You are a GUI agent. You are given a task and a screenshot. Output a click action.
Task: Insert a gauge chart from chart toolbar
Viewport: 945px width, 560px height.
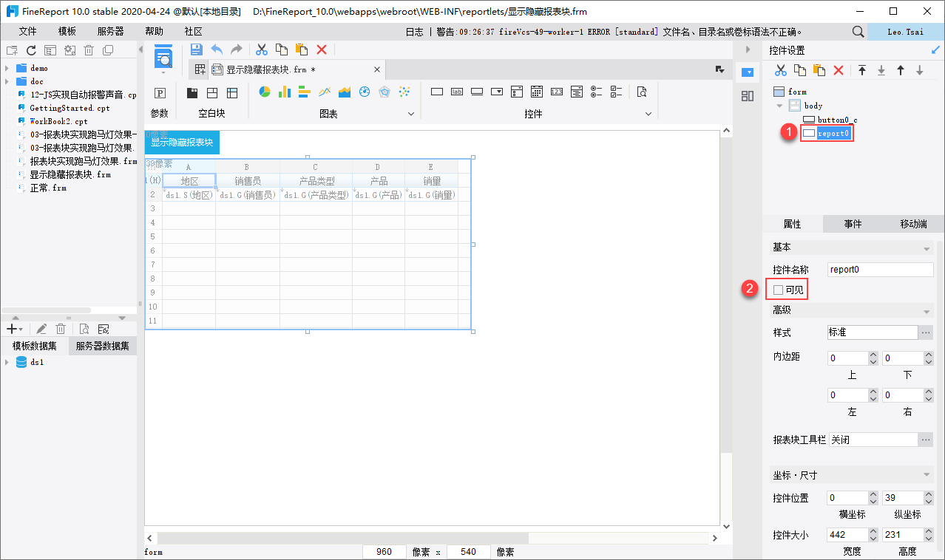pyautogui.click(x=365, y=92)
